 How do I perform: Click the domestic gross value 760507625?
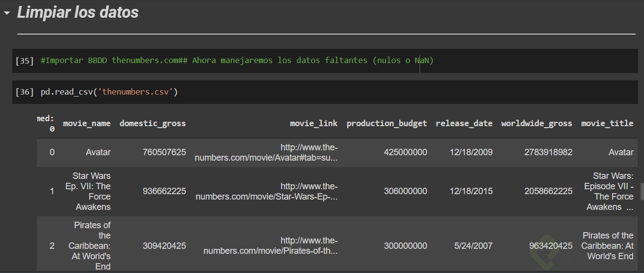pyautogui.click(x=164, y=152)
